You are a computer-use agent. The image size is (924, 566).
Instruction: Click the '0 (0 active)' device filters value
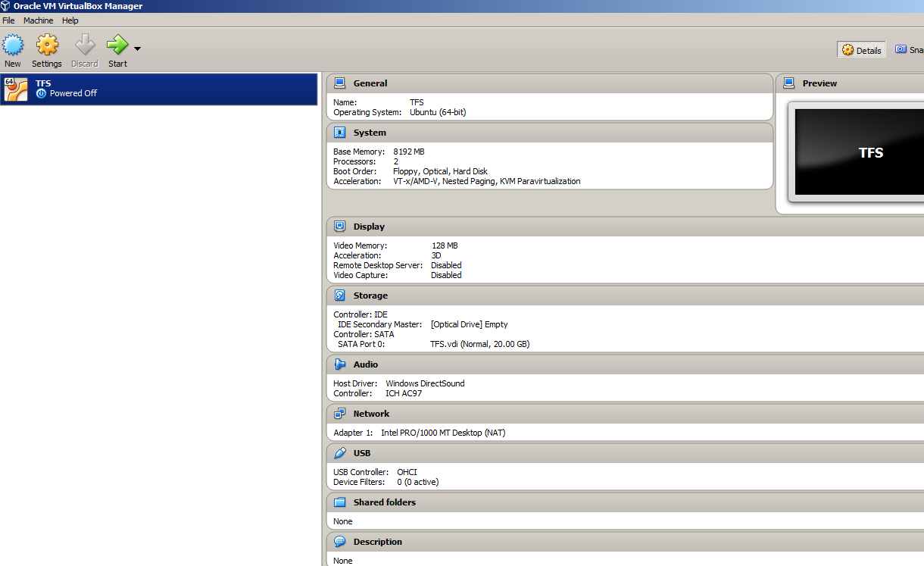coord(418,482)
